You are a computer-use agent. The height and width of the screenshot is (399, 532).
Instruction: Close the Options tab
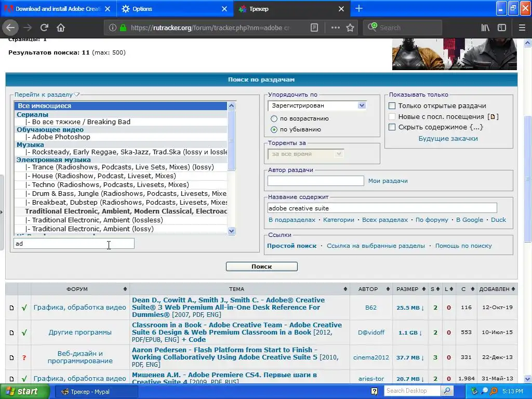(x=224, y=9)
